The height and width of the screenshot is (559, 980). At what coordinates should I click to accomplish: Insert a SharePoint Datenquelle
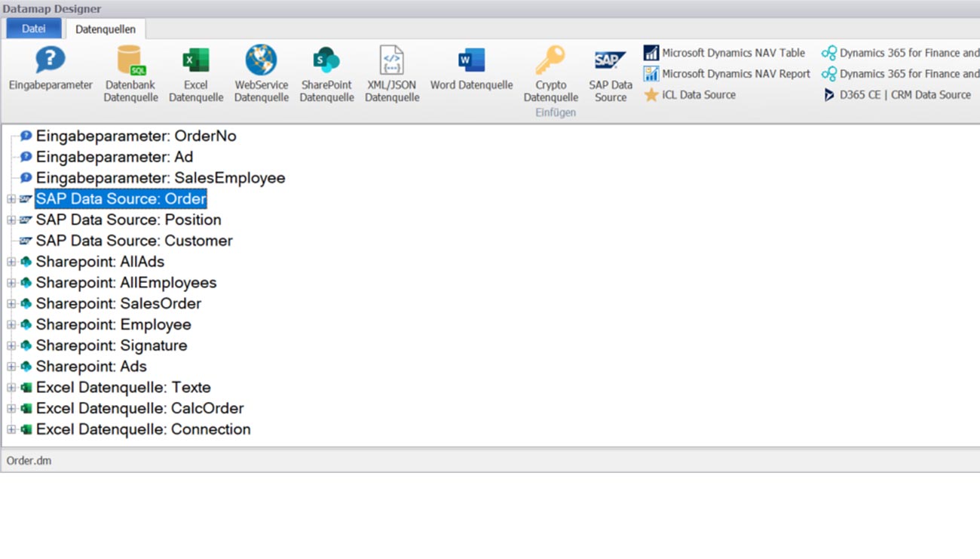point(326,74)
